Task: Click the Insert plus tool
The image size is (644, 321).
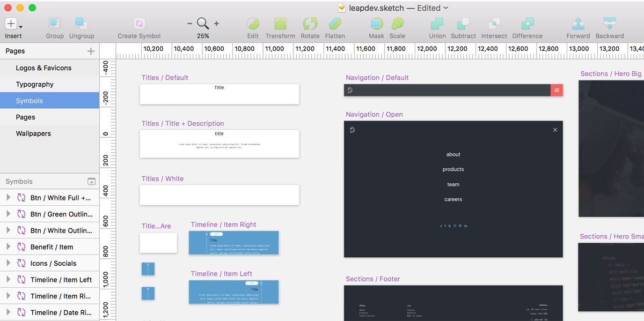Action: point(11,24)
